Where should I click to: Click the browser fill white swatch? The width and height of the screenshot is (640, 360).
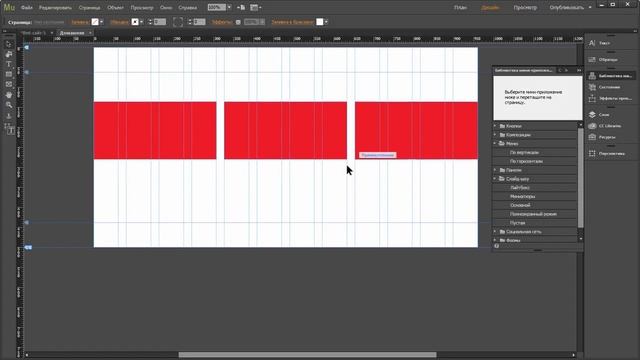320,22
